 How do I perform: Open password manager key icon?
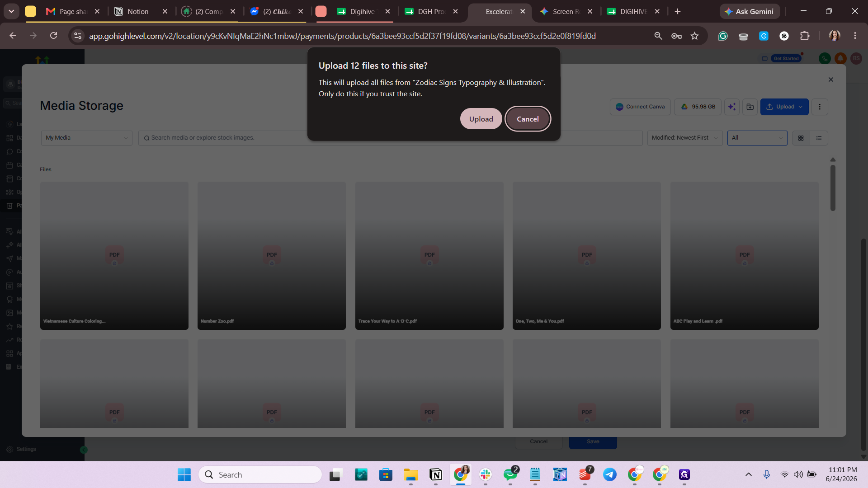click(676, 36)
